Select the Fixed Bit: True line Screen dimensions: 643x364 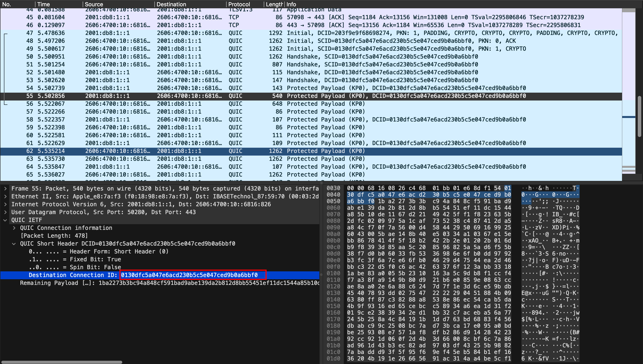point(160,259)
